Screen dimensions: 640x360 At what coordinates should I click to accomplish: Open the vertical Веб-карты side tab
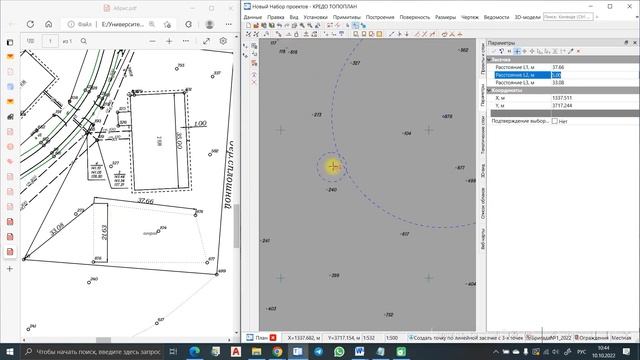coord(482,239)
